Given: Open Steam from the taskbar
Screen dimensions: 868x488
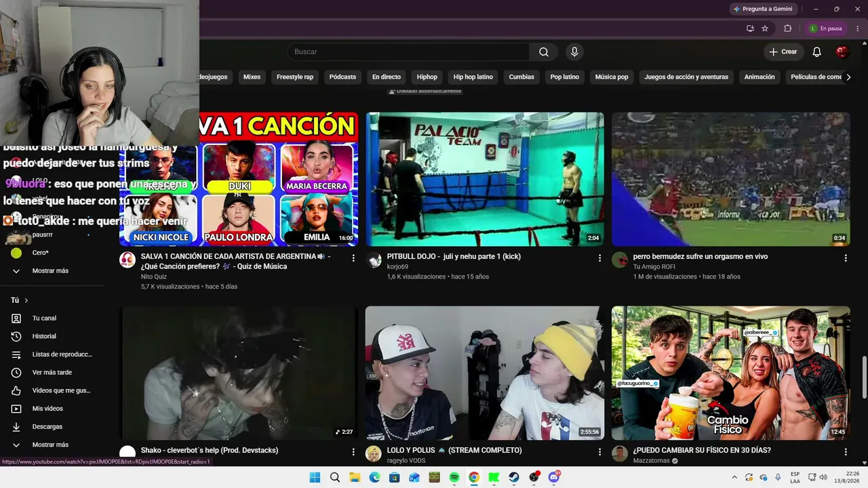Looking at the screenshot, I should (x=514, y=477).
